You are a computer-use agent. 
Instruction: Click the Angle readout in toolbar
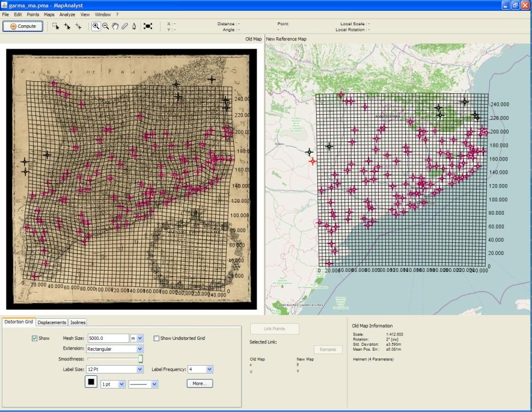click(231, 29)
